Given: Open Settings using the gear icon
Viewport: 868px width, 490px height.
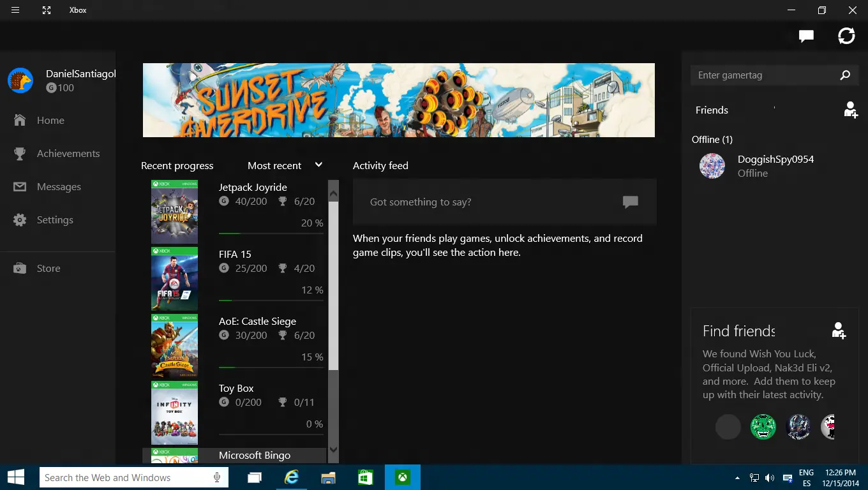Looking at the screenshot, I should [20, 219].
